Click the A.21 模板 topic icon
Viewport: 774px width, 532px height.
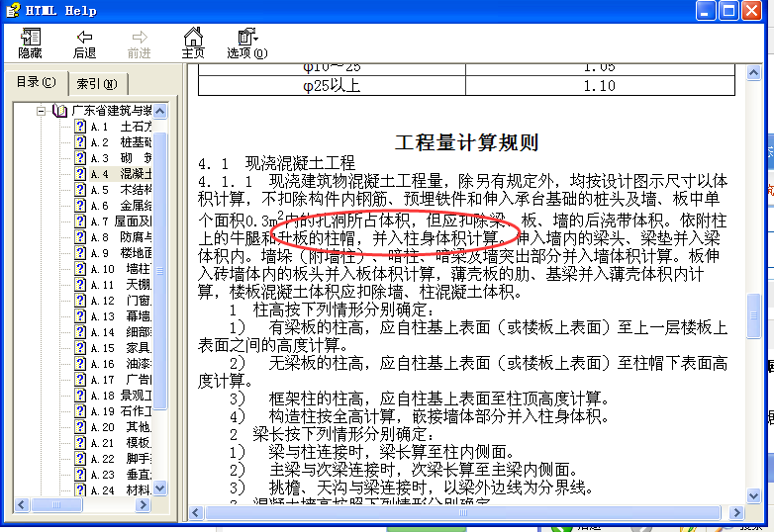80,442
